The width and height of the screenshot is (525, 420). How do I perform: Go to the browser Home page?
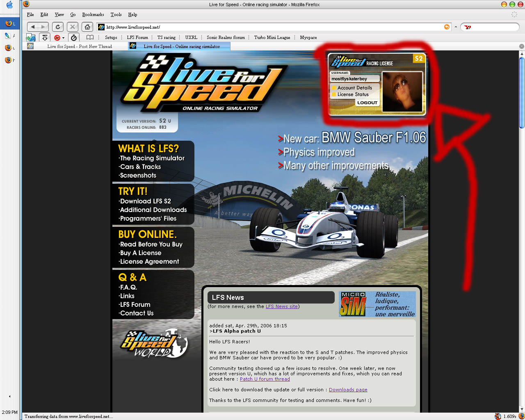pos(87,27)
